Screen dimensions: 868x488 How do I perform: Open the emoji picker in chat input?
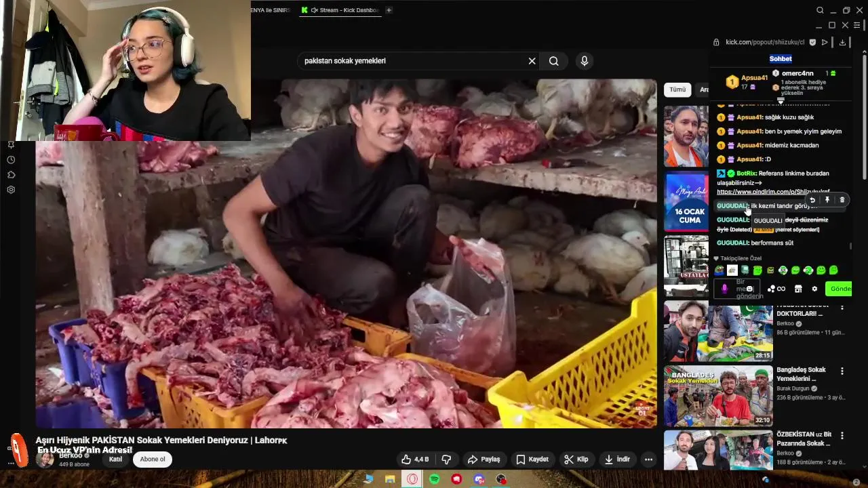(x=749, y=289)
